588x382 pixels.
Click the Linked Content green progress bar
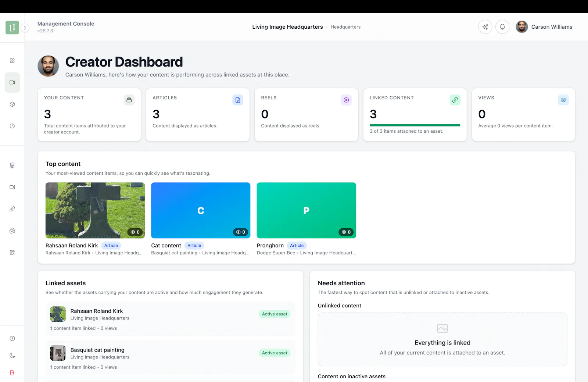coord(415,125)
